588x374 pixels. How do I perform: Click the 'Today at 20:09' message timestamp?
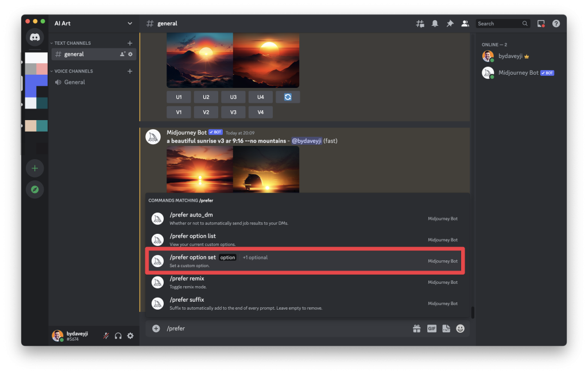point(240,133)
